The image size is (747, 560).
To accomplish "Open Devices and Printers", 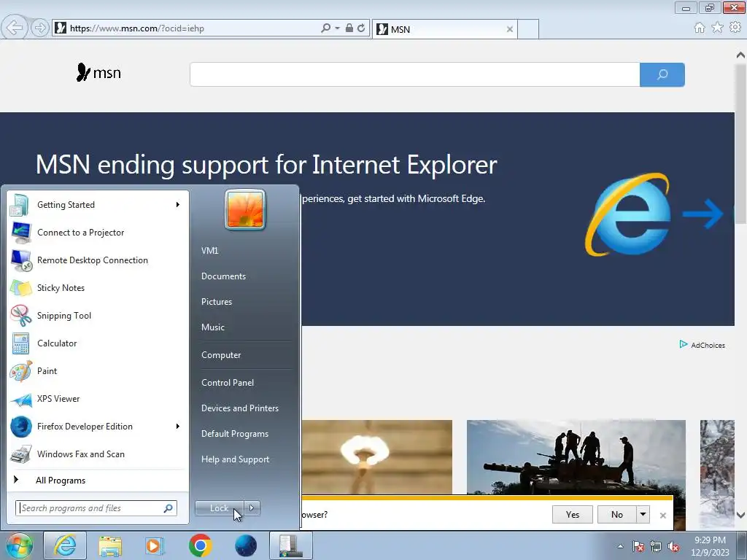I will pos(240,408).
